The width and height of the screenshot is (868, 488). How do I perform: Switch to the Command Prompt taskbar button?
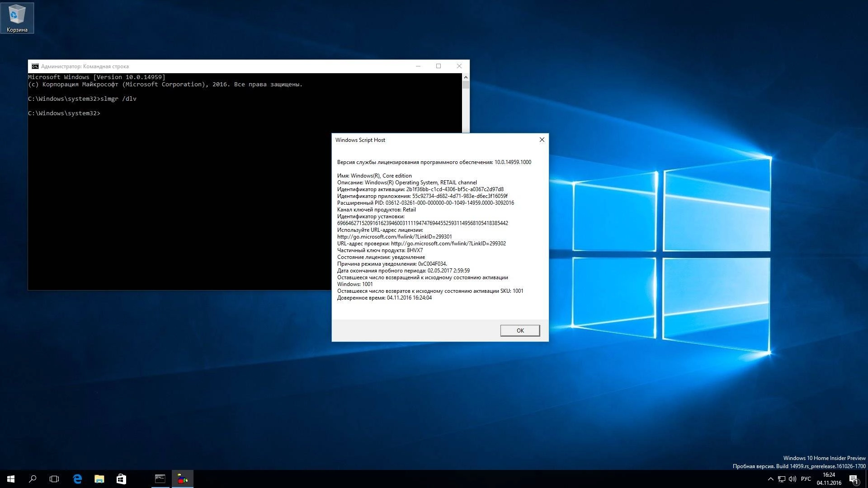click(160, 479)
